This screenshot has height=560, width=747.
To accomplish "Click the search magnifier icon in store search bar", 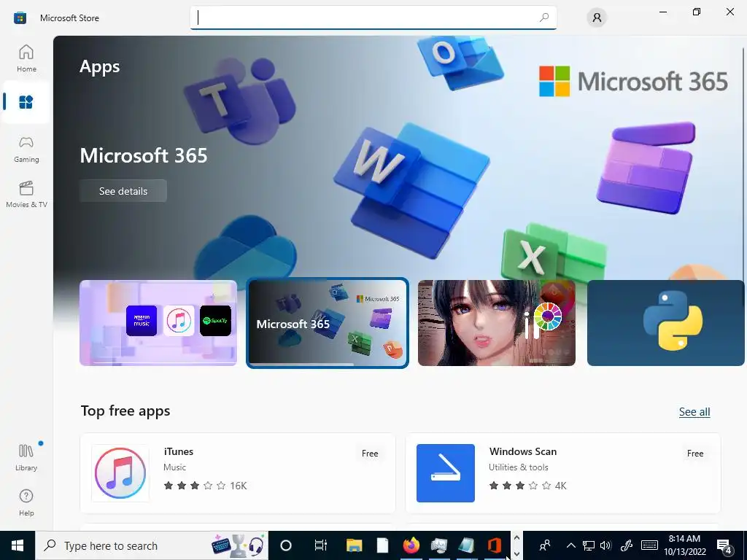I will [544, 17].
